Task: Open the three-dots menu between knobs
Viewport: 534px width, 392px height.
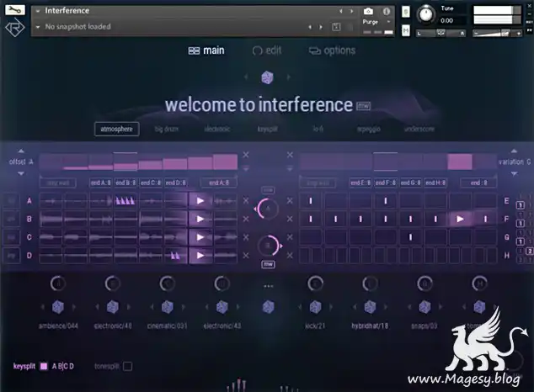Action: click(269, 286)
